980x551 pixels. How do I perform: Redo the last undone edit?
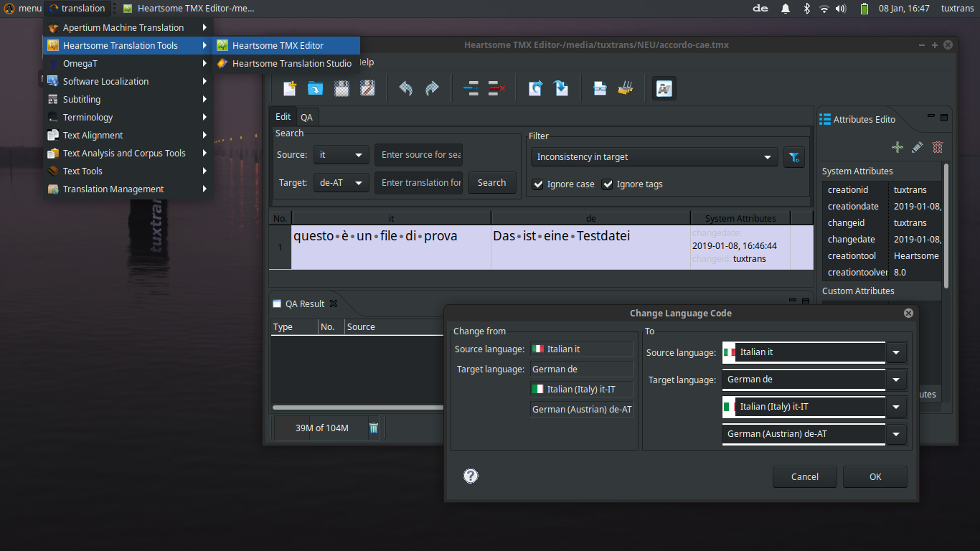coord(432,88)
